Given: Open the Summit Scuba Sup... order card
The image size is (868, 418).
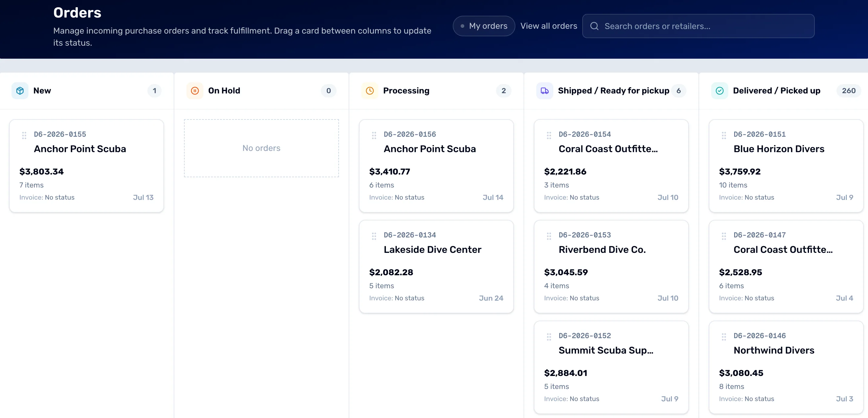Looking at the screenshot, I should pyautogui.click(x=611, y=367).
